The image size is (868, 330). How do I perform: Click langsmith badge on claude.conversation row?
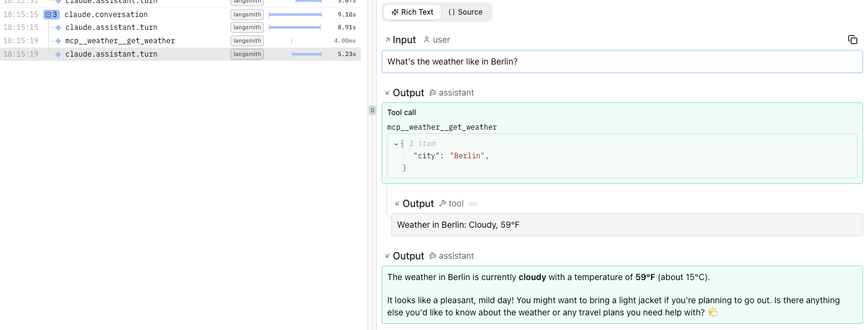point(247,15)
